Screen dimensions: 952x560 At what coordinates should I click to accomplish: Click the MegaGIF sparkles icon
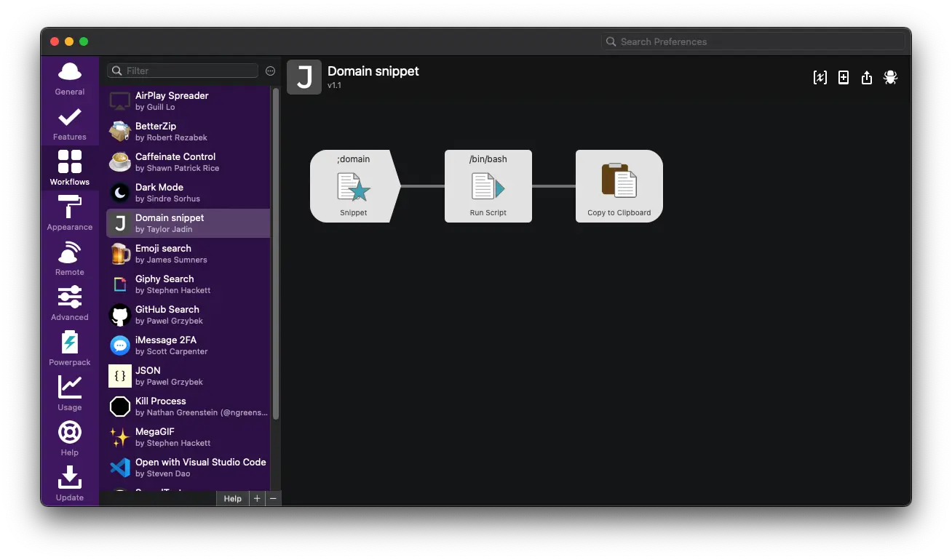tap(120, 437)
